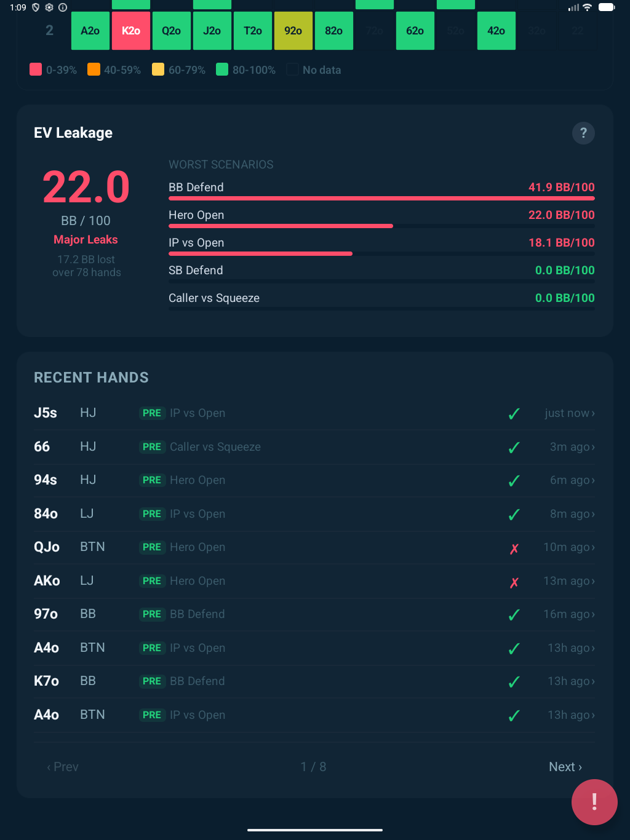Tap the battery icon in status bar
Viewport: 630px width, 840px height.
607,7
